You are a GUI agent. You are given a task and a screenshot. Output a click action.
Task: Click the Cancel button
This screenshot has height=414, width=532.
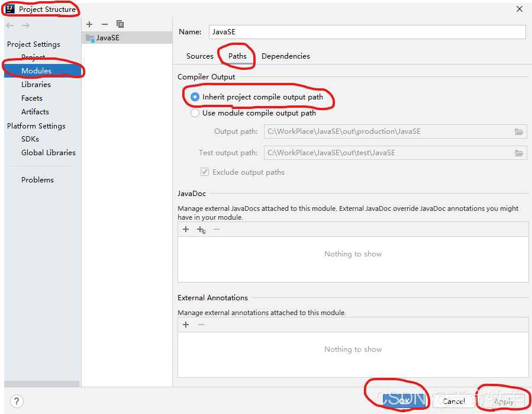click(x=454, y=401)
